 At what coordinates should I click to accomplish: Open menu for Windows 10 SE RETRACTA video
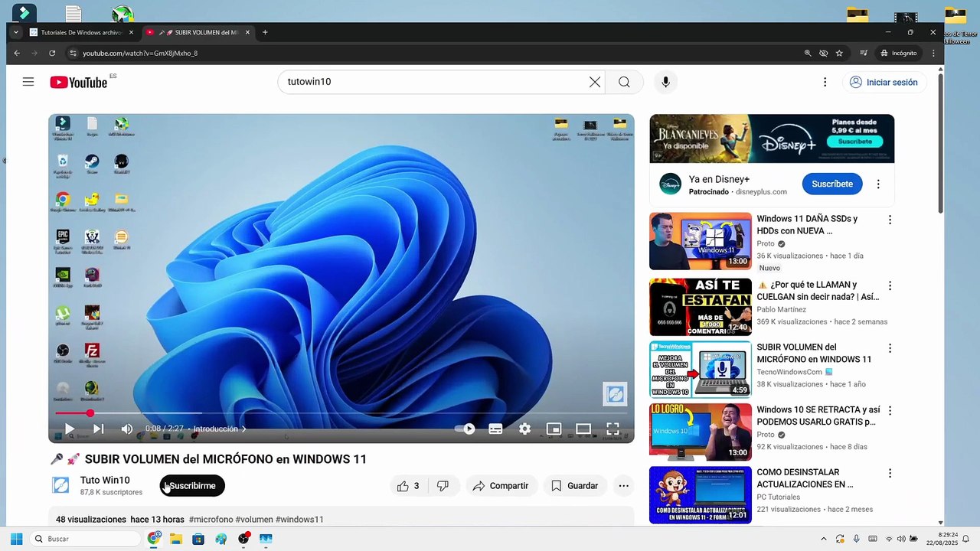pyautogui.click(x=890, y=411)
